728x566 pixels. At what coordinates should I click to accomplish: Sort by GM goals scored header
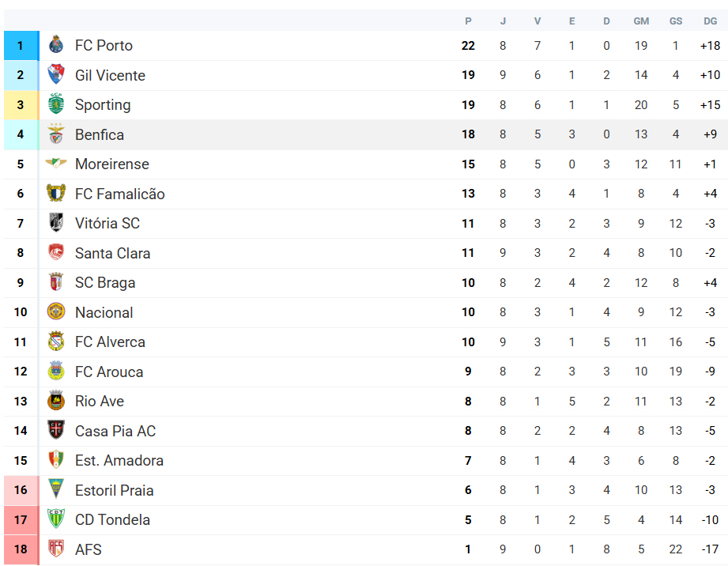tap(641, 21)
